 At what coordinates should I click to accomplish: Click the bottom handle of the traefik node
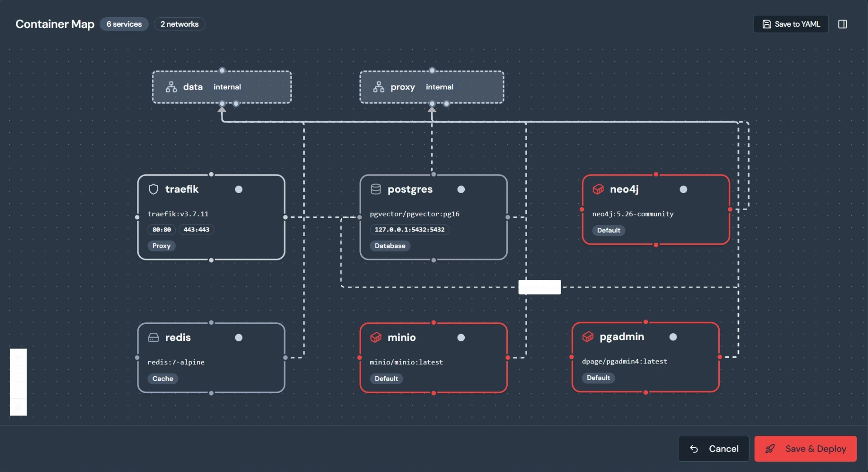211,260
